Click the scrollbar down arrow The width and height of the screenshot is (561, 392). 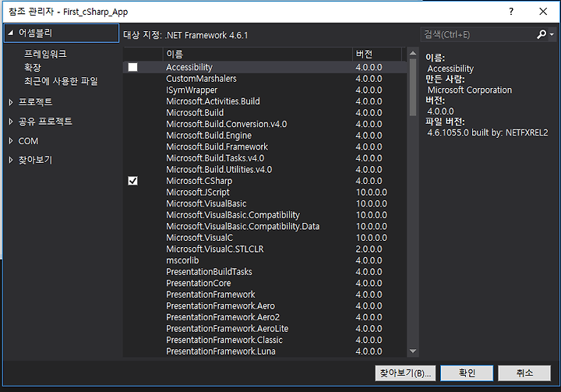click(x=413, y=351)
